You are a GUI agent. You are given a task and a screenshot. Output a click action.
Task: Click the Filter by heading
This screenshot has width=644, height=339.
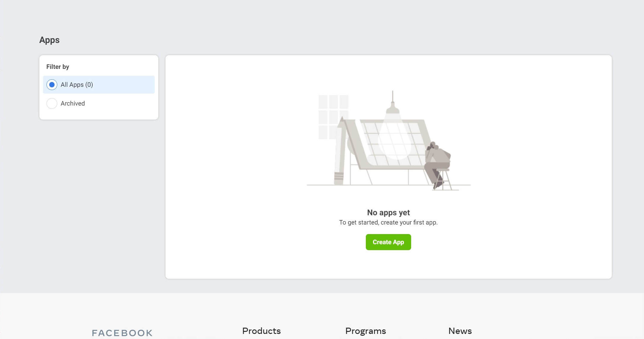[58, 67]
